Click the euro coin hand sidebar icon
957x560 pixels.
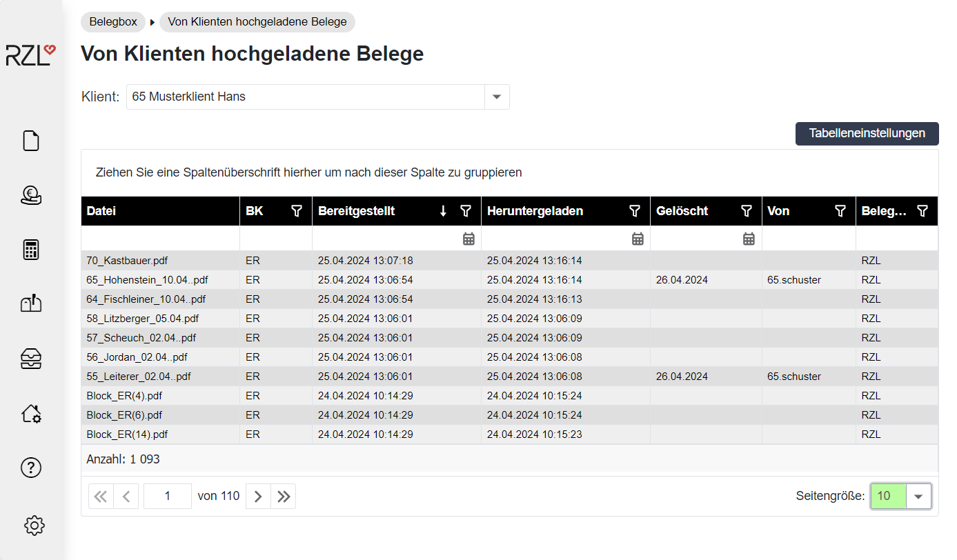click(x=32, y=195)
